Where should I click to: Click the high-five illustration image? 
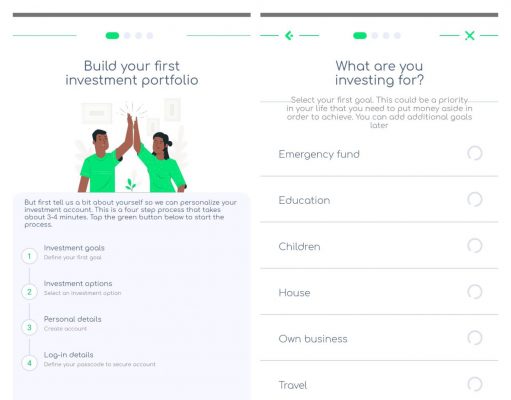click(132, 145)
